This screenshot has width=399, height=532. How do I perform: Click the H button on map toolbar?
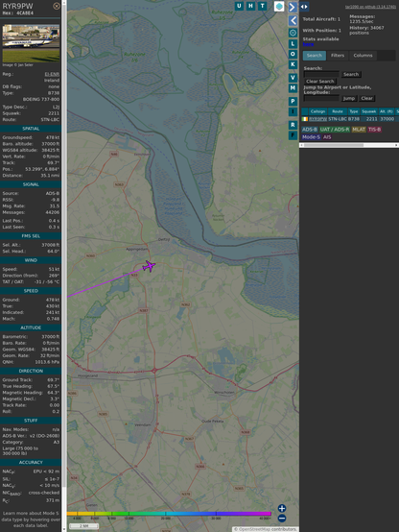(250, 6)
